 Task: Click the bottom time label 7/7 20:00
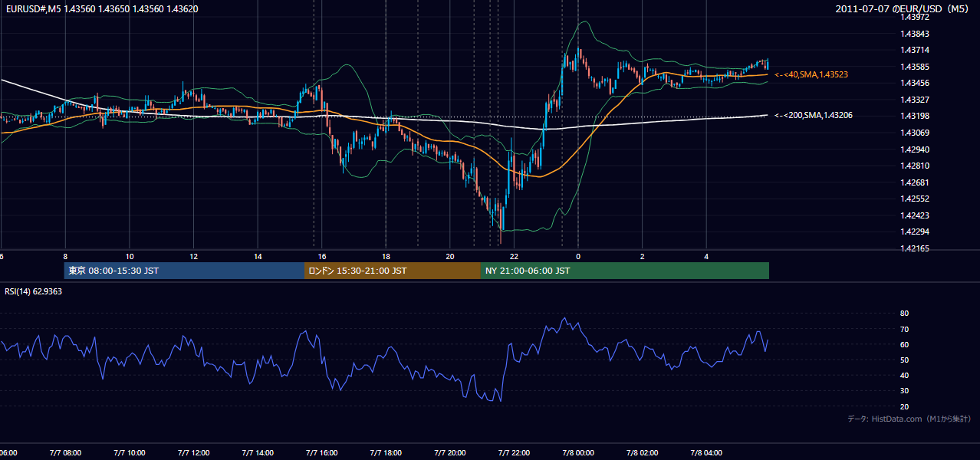coord(450,453)
